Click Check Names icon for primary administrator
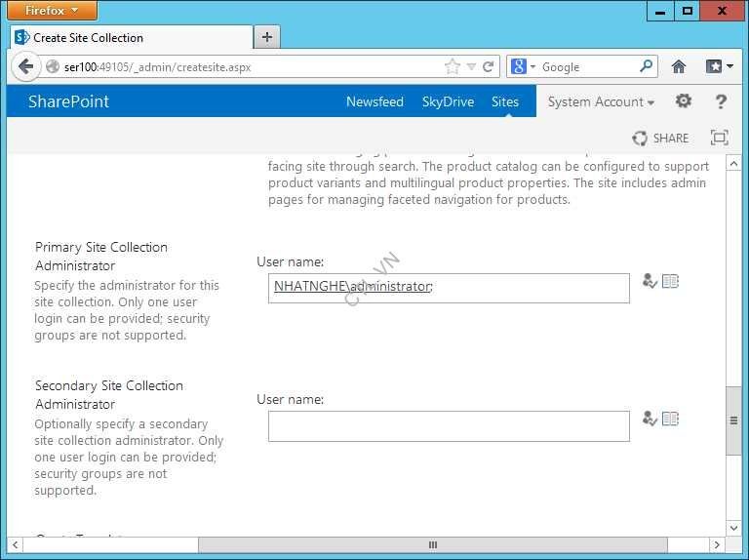749x560 pixels. tap(650, 281)
